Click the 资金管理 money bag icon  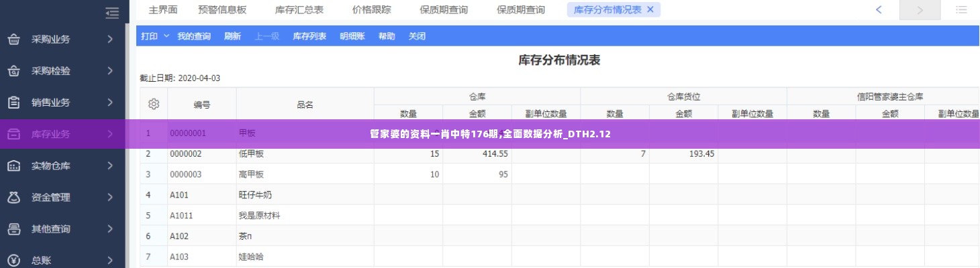pos(13,198)
